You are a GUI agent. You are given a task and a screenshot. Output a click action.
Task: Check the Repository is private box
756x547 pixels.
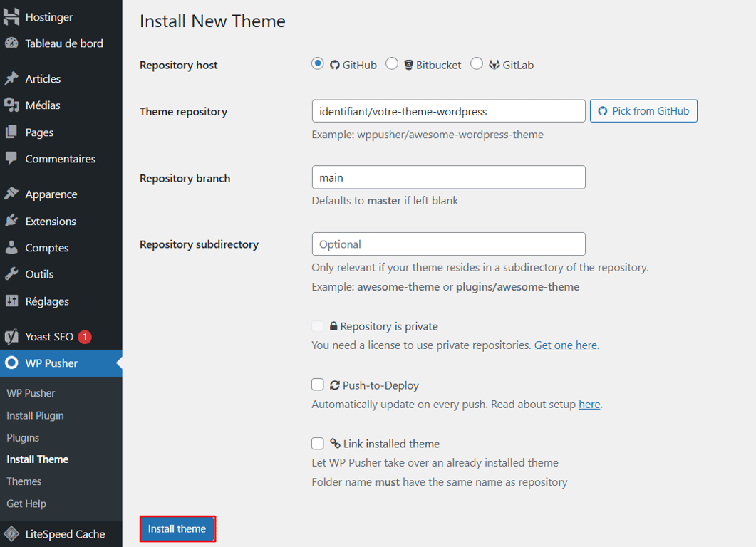tap(317, 325)
